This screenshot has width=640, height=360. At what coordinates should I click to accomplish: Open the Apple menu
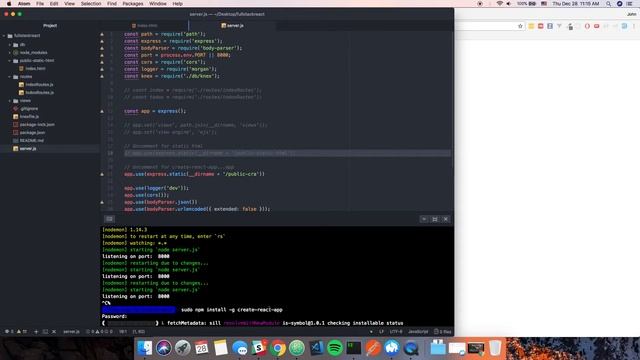tap(9, 4)
